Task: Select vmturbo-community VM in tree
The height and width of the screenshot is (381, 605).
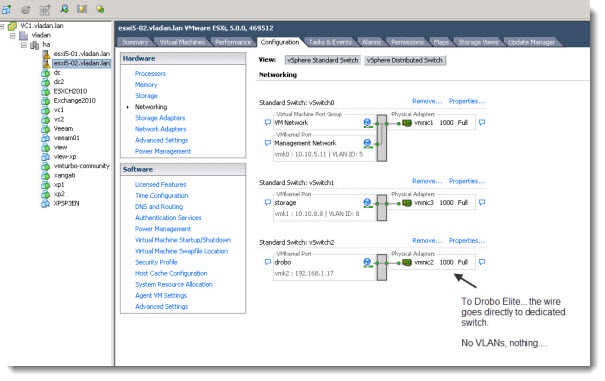Action: click(x=81, y=166)
